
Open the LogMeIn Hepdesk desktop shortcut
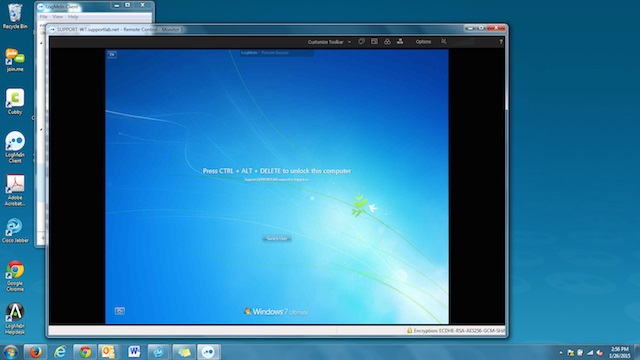pyautogui.click(x=15, y=319)
